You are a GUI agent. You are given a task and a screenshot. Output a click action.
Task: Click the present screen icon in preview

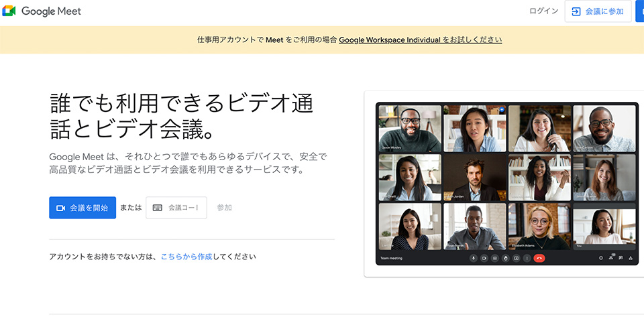pyautogui.click(x=517, y=258)
